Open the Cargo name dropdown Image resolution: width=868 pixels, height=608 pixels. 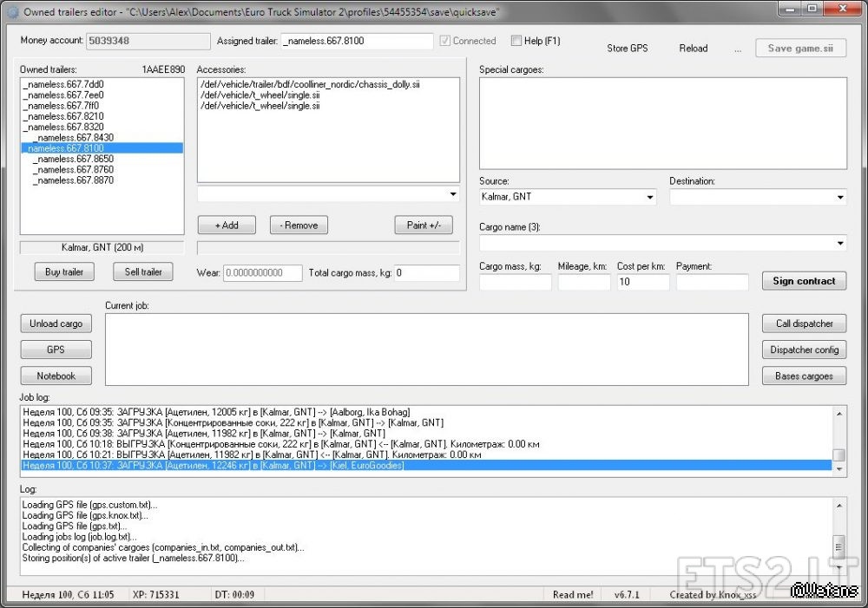coord(839,244)
